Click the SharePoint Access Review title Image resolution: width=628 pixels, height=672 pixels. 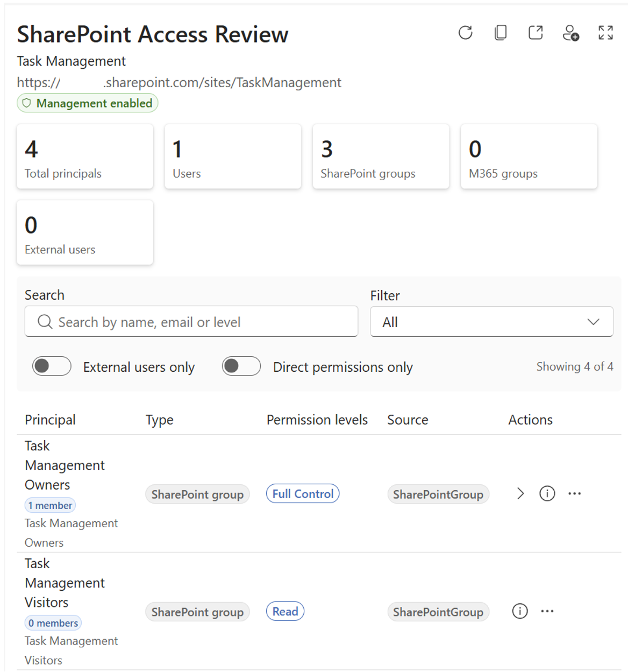(153, 34)
